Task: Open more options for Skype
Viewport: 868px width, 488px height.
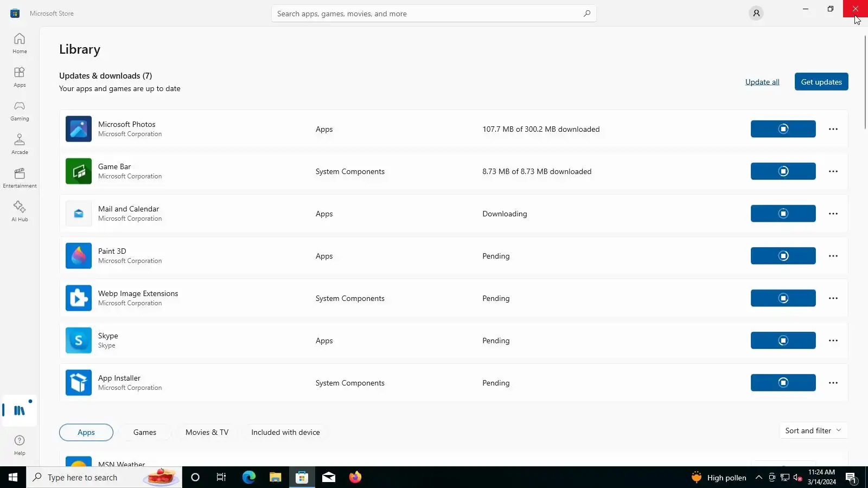Action: click(x=833, y=341)
